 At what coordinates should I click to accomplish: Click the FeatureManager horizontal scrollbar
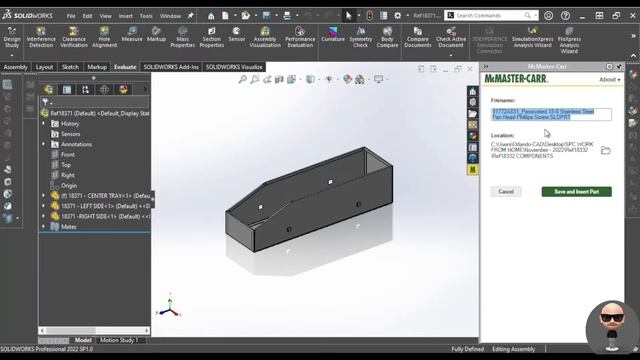[x=94, y=331]
